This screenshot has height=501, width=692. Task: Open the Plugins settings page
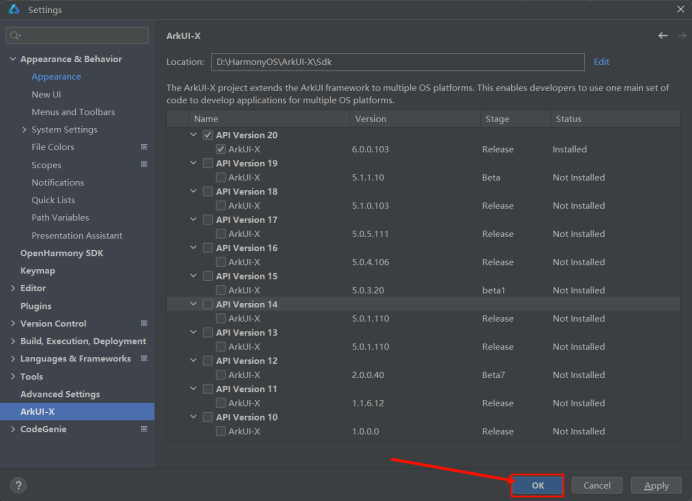click(x=36, y=306)
